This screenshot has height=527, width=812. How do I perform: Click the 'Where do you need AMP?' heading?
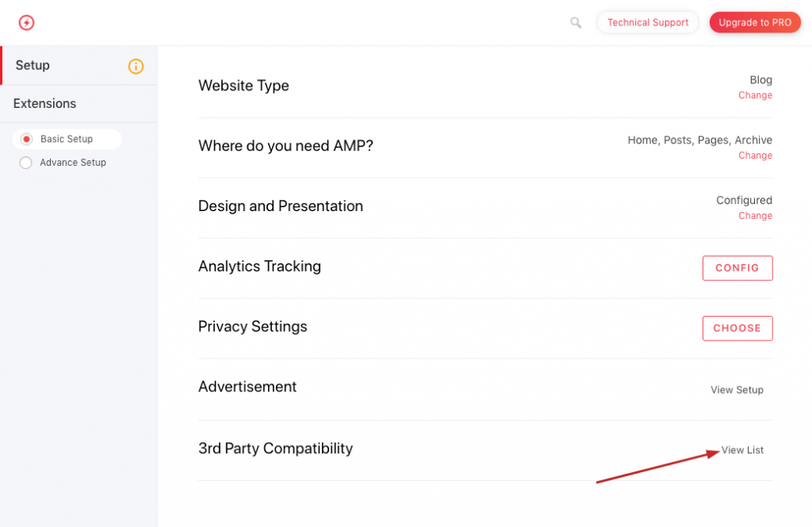[x=285, y=145]
